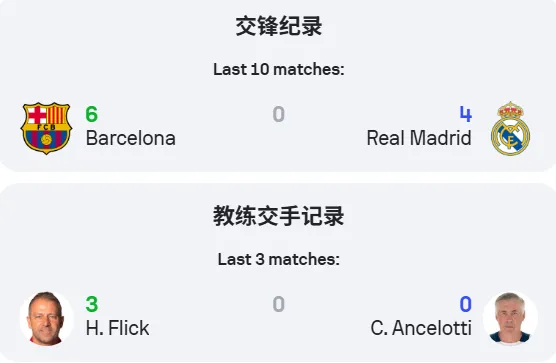Click the gray draw count between the coaches
The image size is (556, 363).
279,304
